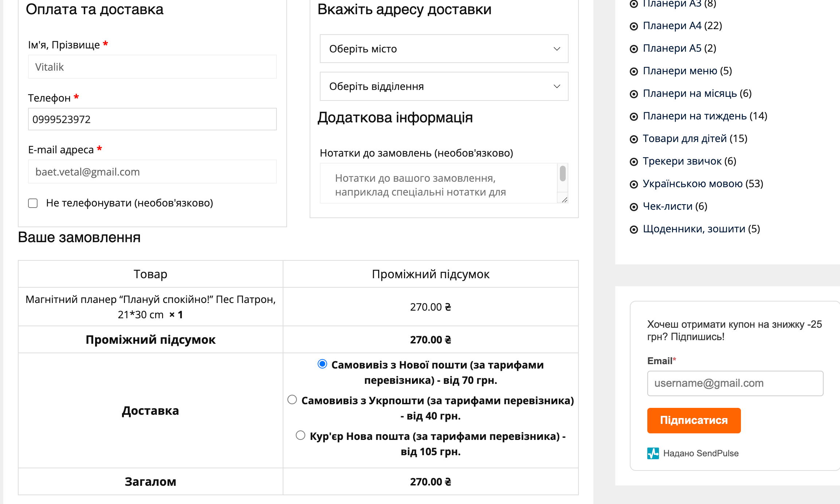Click bullet icon beside Чек-листи
The height and width of the screenshot is (504, 840).
pos(634,207)
